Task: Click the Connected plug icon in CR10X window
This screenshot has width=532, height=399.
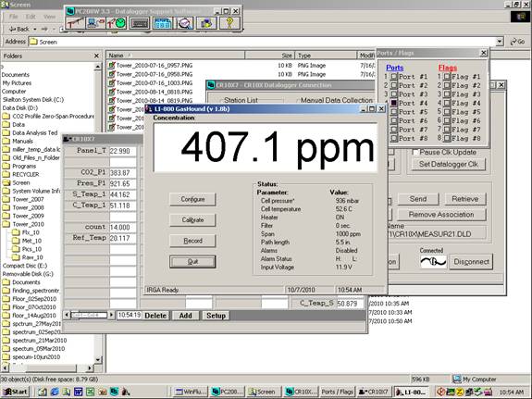Action: [433, 262]
